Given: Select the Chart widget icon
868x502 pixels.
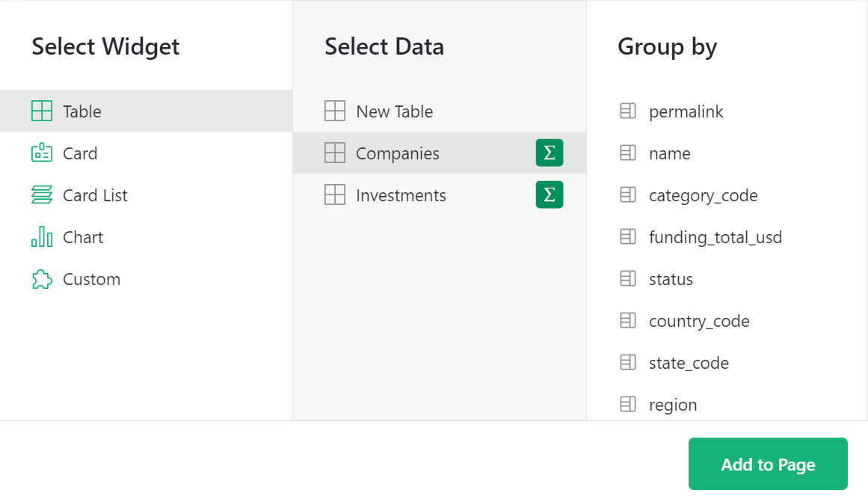Looking at the screenshot, I should point(42,237).
